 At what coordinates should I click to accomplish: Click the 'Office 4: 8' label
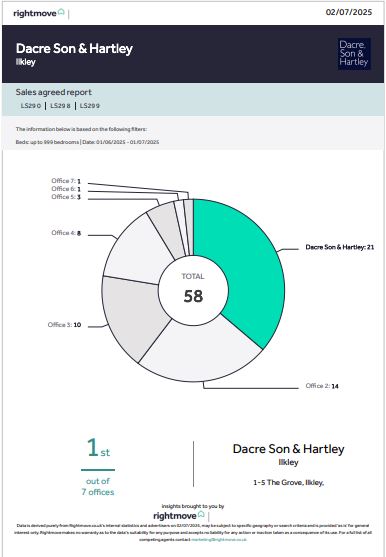[66, 233]
